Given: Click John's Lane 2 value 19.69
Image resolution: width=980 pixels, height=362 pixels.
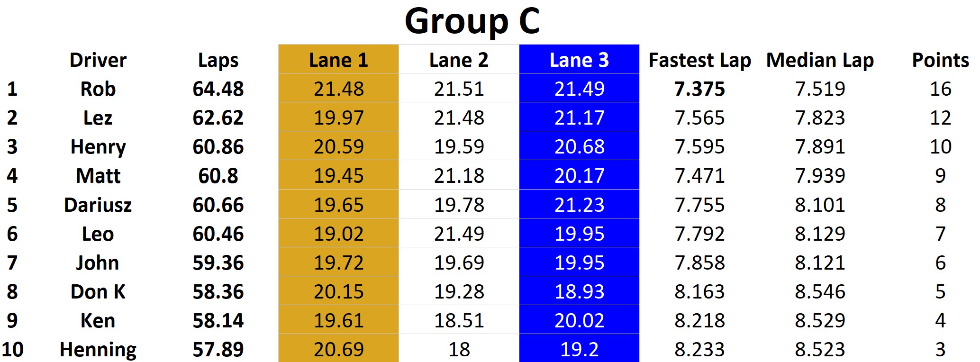Looking at the screenshot, I should click(x=459, y=262).
